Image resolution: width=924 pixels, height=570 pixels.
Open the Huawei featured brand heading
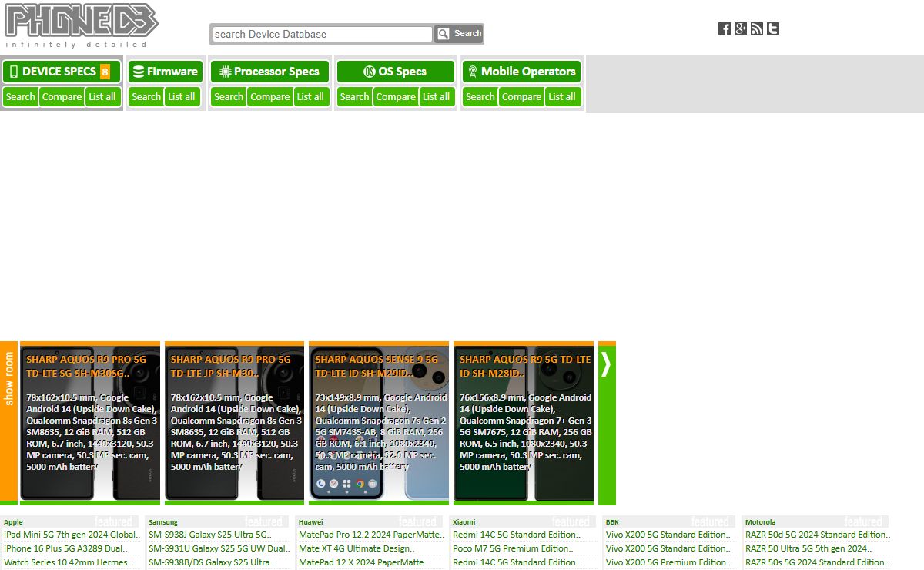click(311, 522)
